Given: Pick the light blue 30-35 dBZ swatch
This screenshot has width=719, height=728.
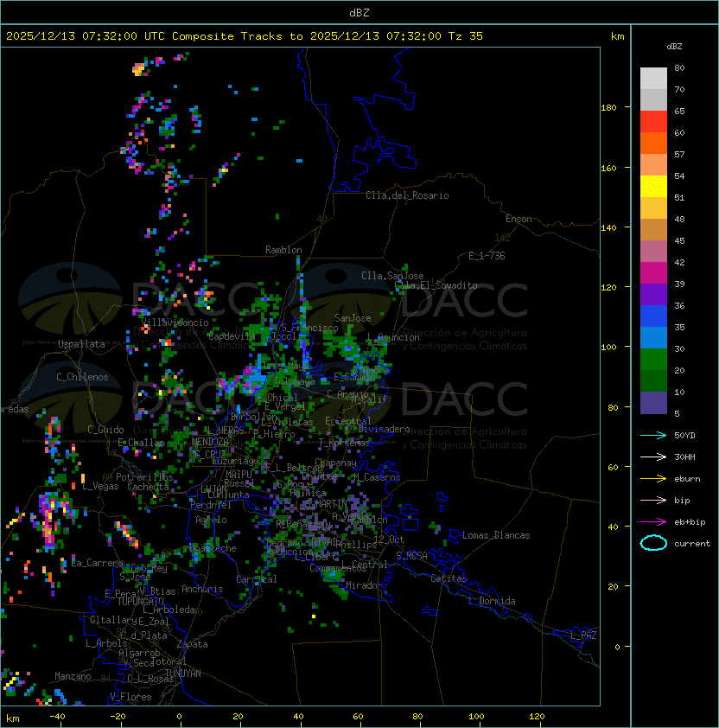Looking at the screenshot, I should 653,337.
